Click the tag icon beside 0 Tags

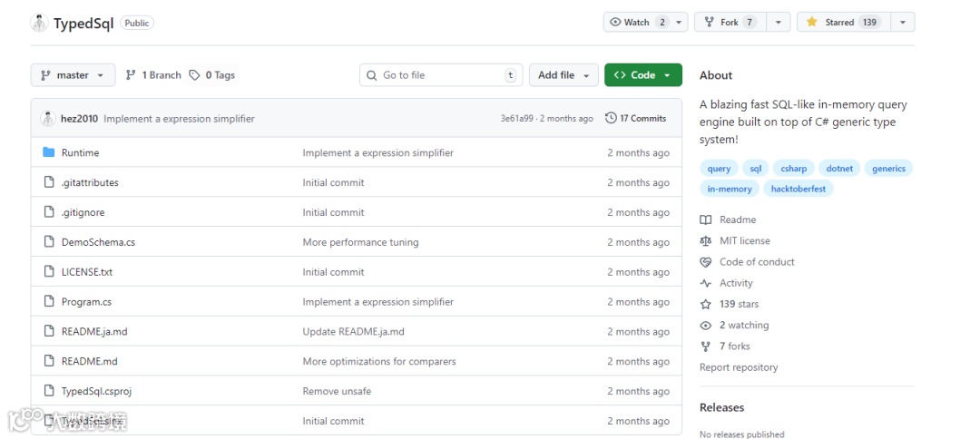pyautogui.click(x=195, y=75)
